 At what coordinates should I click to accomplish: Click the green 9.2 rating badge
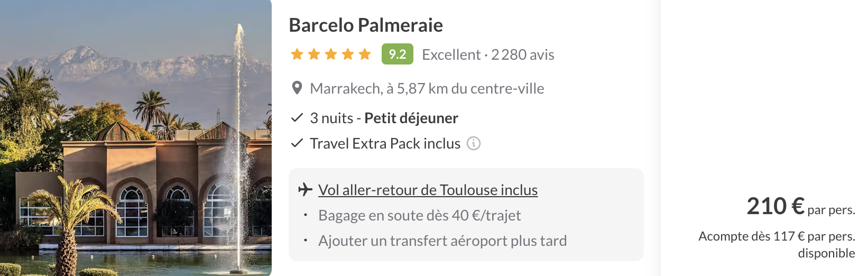pyautogui.click(x=397, y=54)
